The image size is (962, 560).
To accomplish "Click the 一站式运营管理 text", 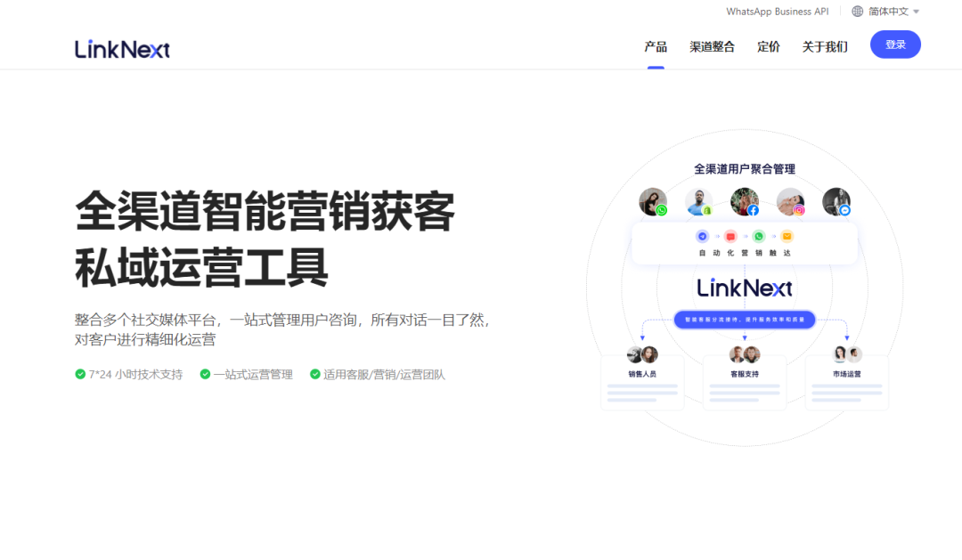I will point(253,375).
